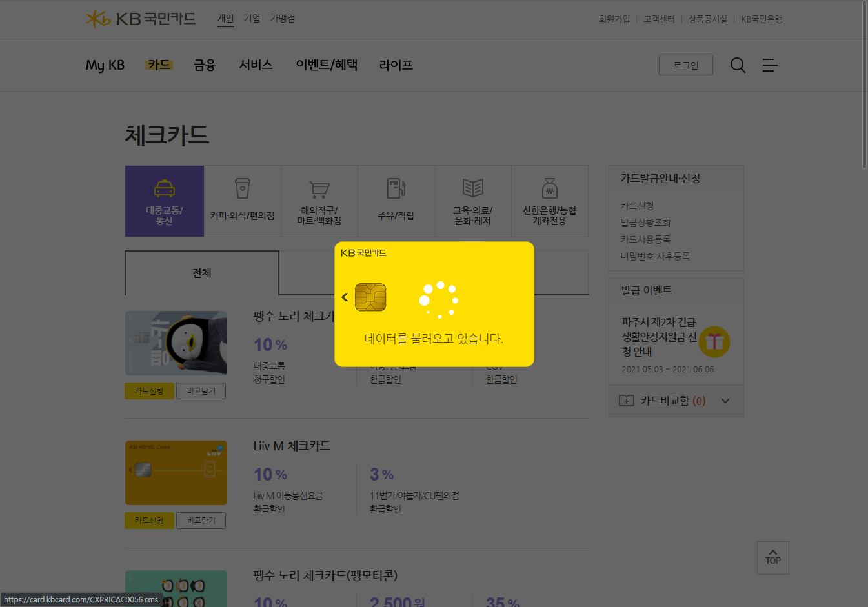
Task: Click 카드신청 under 펭수 노리 card
Action: (149, 391)
